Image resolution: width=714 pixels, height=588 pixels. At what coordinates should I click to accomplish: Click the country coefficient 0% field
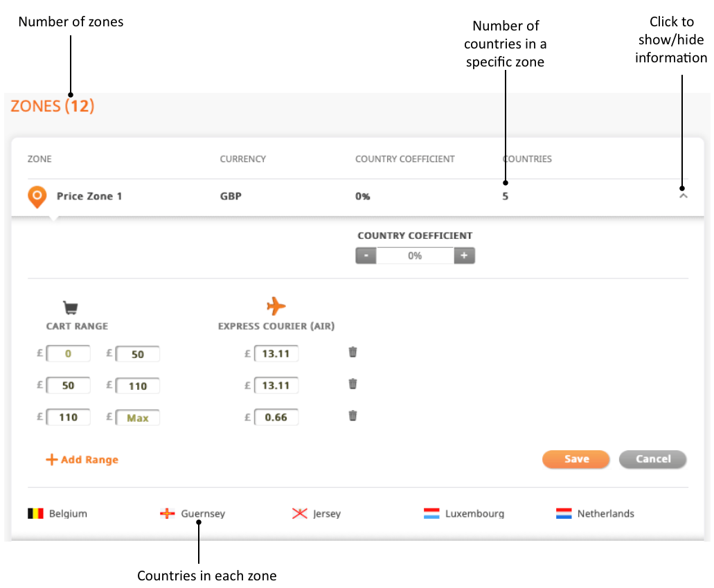point(415,256)
